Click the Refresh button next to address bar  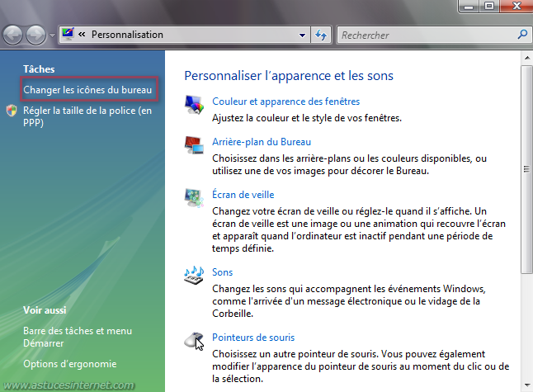(x=321, y=35)
